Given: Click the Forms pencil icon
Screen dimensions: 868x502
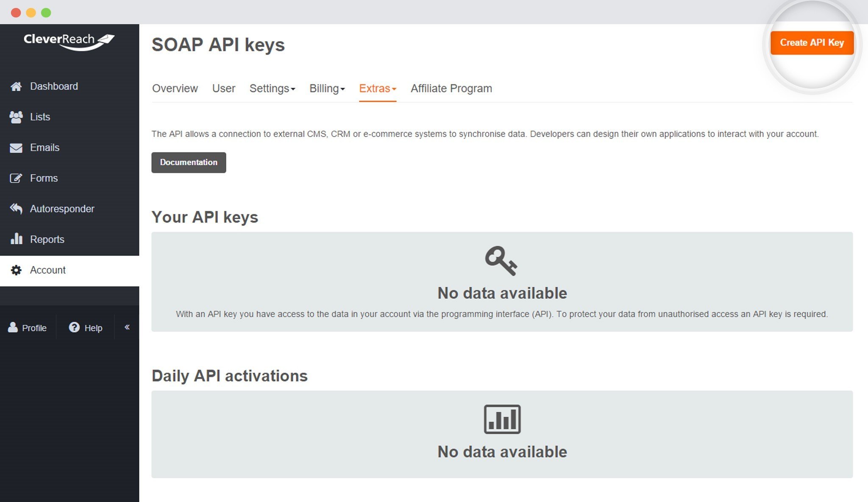Looking at the screenshot, I should coord(16,178).
